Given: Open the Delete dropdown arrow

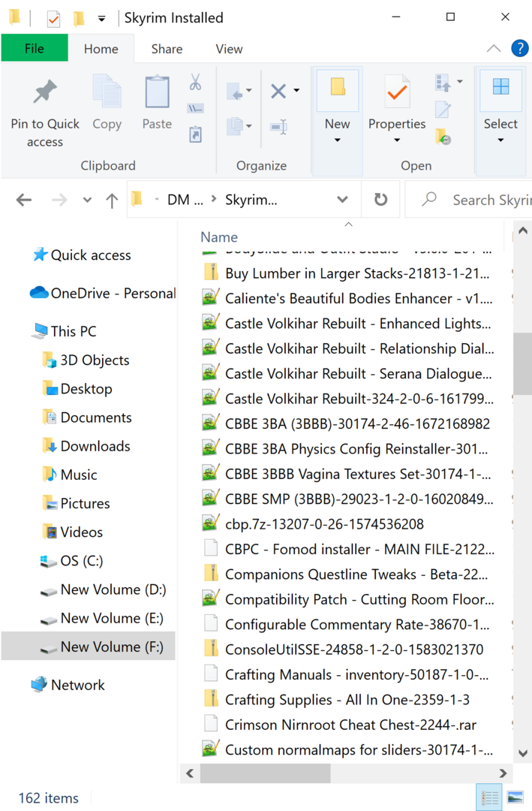Looking at the screenshot, I should [296, 91].
